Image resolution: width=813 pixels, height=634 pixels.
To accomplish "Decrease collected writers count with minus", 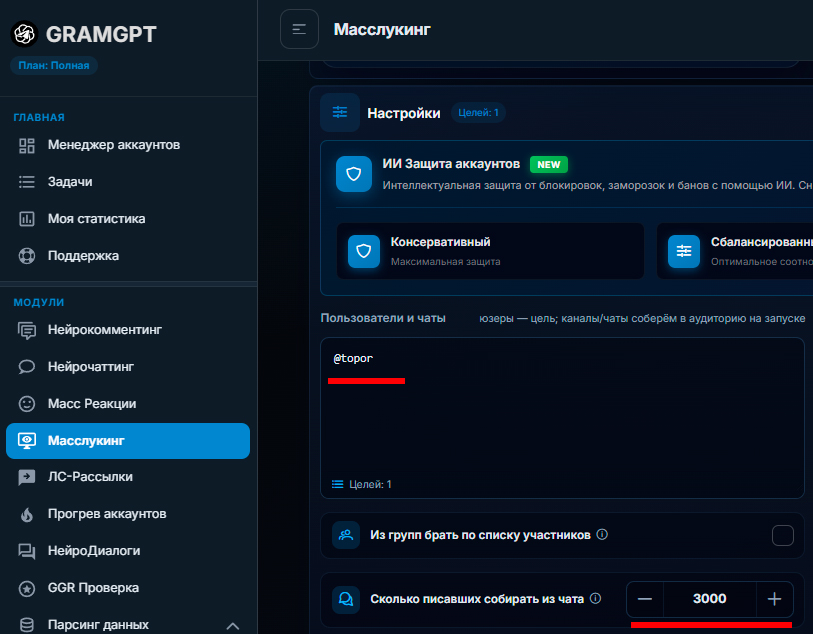I will pos(645,599).
